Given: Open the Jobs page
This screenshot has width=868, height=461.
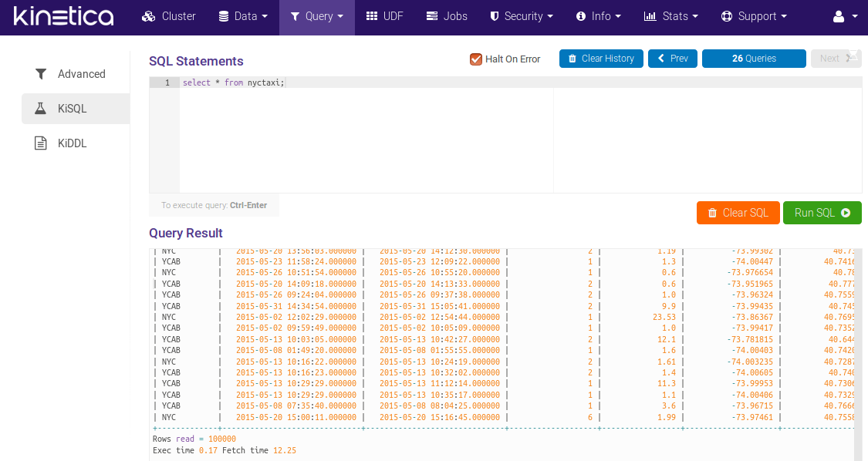Looking at the screenshot, I should (x=447, y=16).
